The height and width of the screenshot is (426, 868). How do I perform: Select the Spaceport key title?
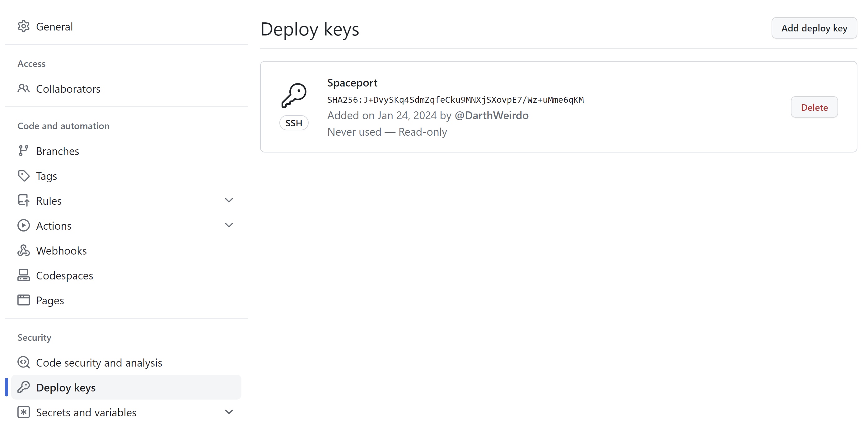tap(352, 82)
